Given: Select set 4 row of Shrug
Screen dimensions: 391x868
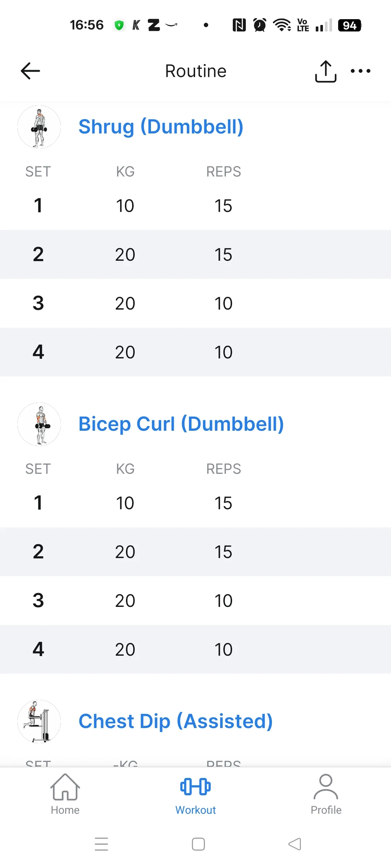Looking at the screenshot, I should point(195,352).
